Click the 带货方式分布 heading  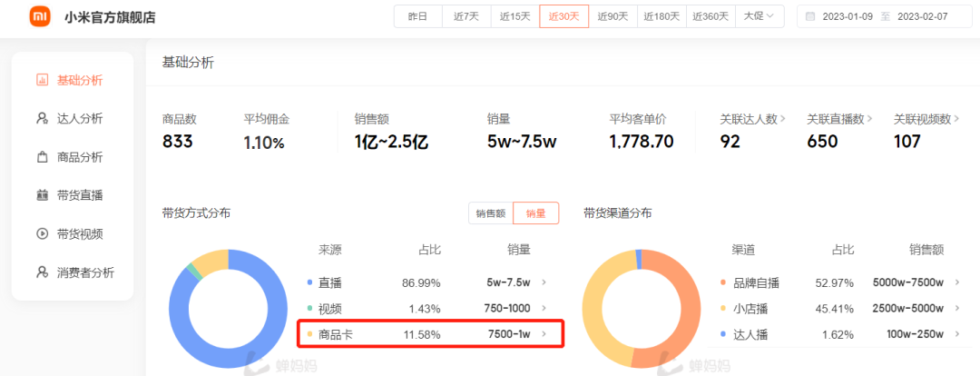pos(196,213)
